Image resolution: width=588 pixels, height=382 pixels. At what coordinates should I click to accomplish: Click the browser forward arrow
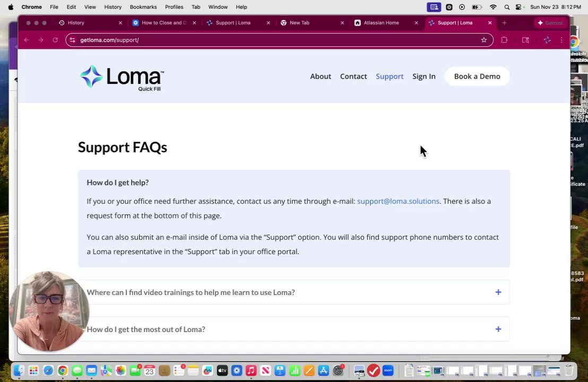(x=40, y=40)
